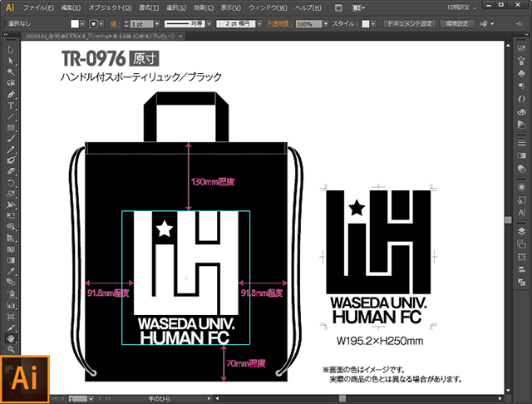Select the Pen tool

11,94
